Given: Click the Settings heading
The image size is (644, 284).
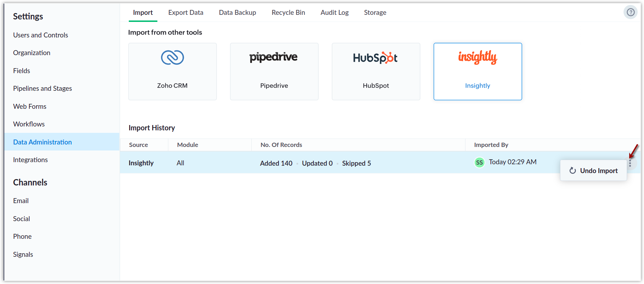Looking at the screenshot, I should [x=28, y=16].
